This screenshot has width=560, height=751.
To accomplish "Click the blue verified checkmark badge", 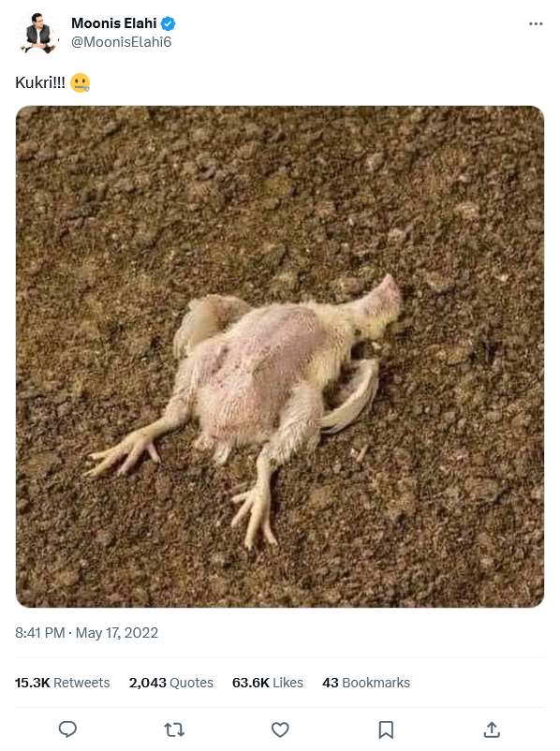I will (x=168, y=23).
